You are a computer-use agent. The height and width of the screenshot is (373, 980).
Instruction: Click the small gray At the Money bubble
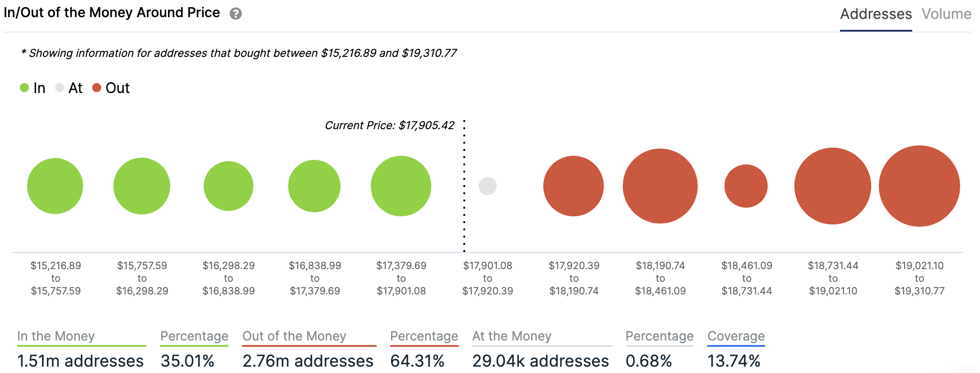point(488,186)
